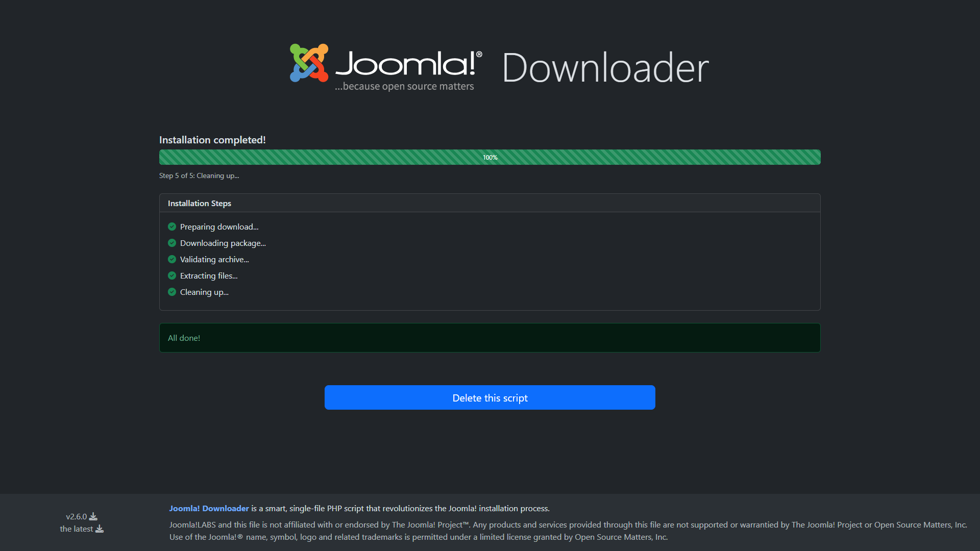
Task: Click the green checkmark beside Validating archive
Action: coord(172,259)
